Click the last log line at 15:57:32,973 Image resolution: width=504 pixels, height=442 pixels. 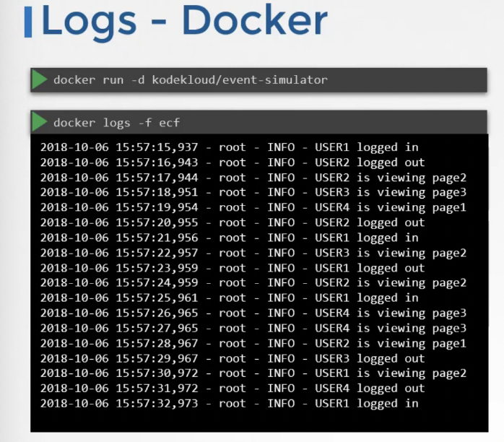229,404
